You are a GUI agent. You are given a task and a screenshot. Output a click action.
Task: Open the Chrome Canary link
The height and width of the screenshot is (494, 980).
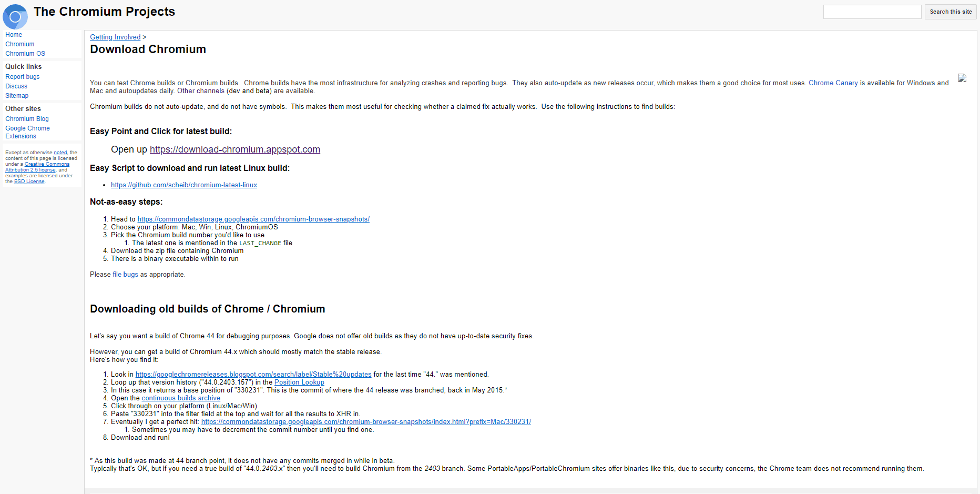(833, 83)
